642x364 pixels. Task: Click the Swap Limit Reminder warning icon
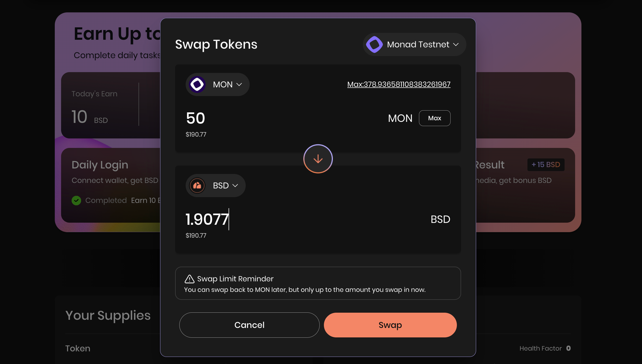click(x=189, y=279)
